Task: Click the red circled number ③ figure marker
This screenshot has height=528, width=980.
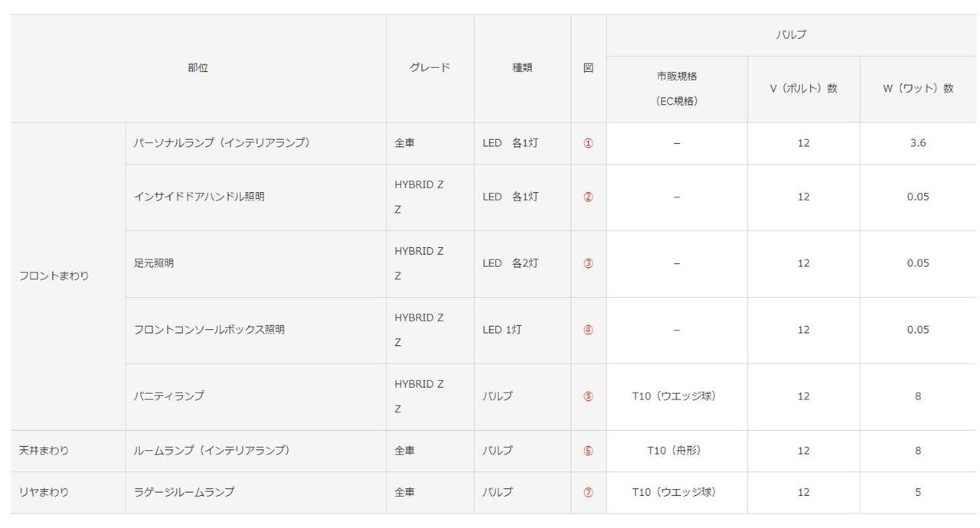Action: 588,263
